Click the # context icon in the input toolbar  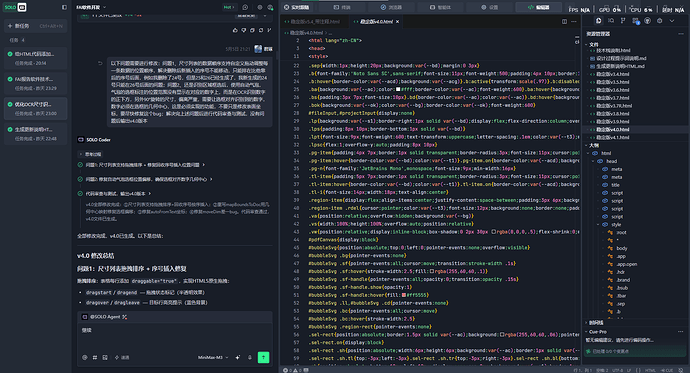tap(95, 358)
